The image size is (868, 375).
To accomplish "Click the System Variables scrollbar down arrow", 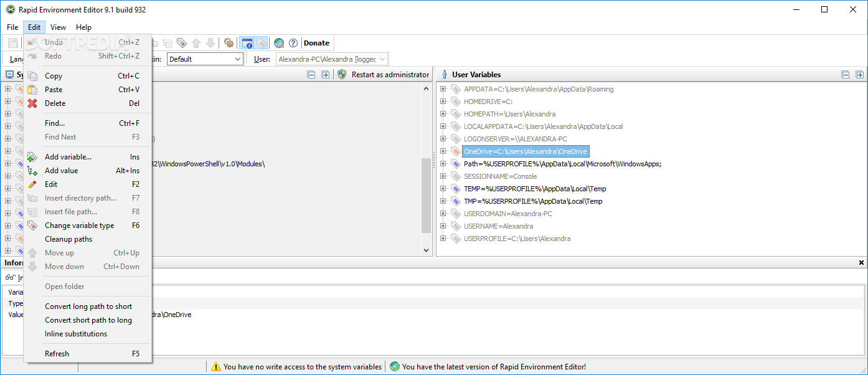I will pos(427,250).
